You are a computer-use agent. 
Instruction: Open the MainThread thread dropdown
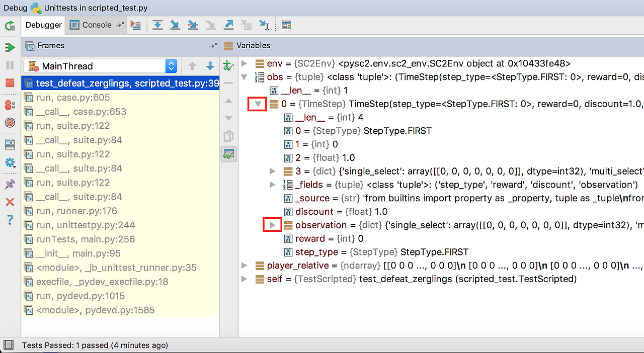pos(100,66)
